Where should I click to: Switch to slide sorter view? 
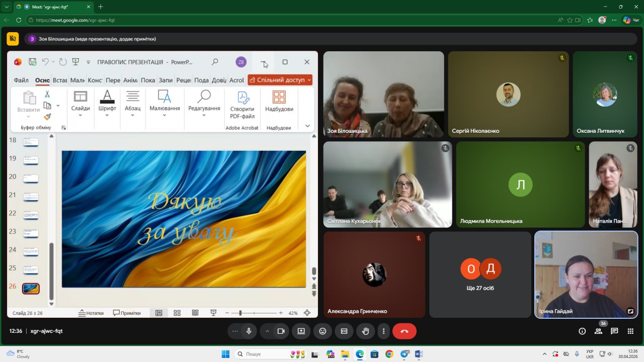(177, 313)
